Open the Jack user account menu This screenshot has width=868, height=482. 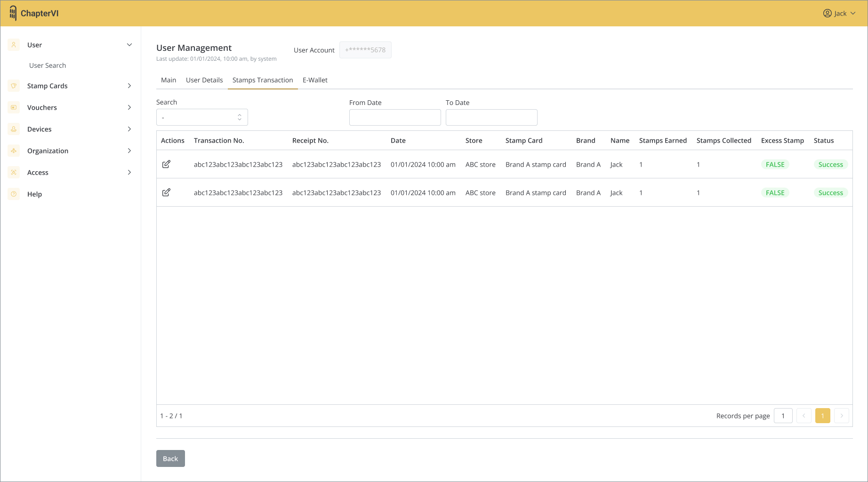(839, 13)
